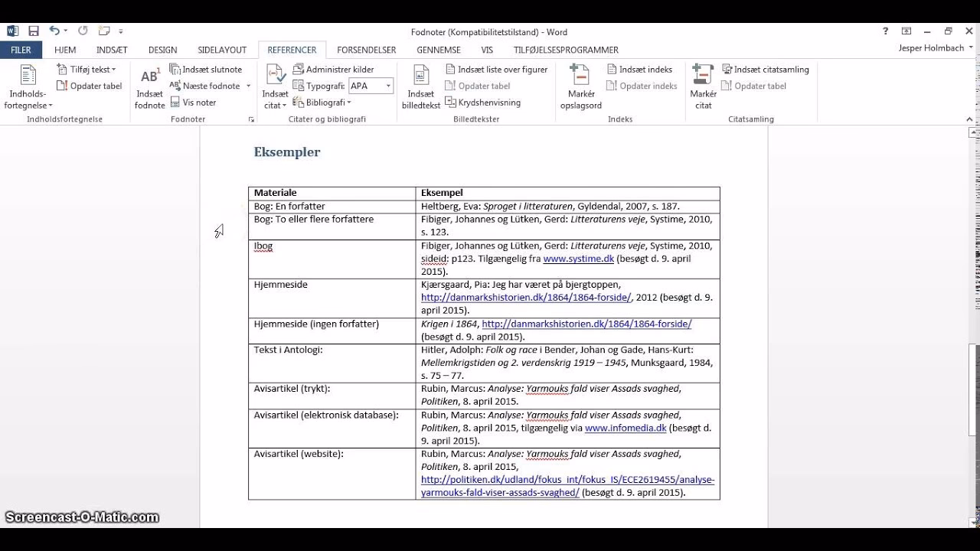The width and height of the screenshot is (980, 551).
Task: Switch to the SIDELAYOUT ribbon tab
Action: (x=222, y=50)
